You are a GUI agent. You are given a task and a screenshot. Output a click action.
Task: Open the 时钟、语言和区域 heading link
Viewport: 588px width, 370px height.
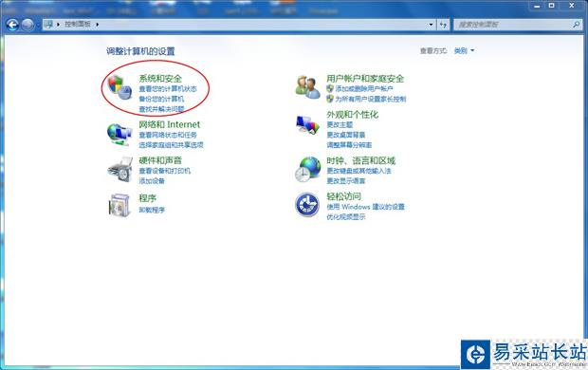360,160
